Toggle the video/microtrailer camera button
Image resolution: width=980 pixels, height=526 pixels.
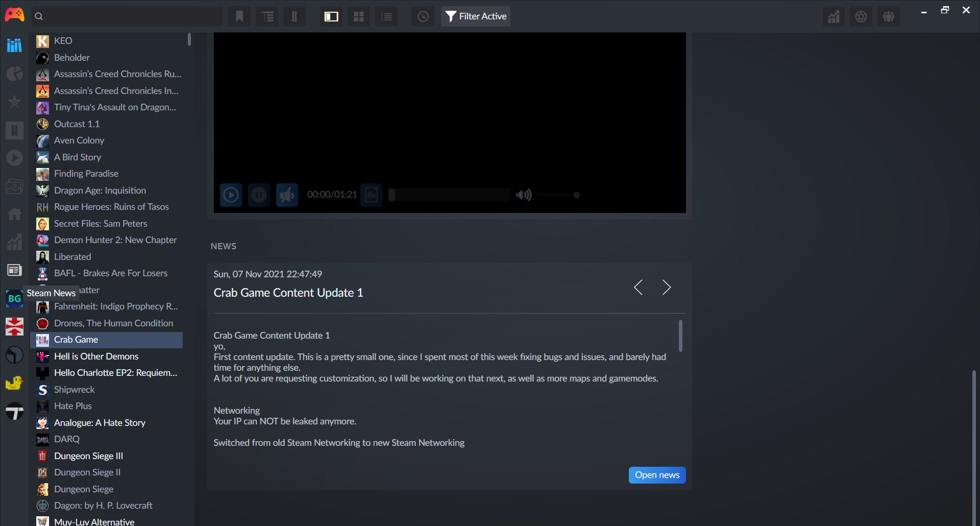tap(372, 195)
